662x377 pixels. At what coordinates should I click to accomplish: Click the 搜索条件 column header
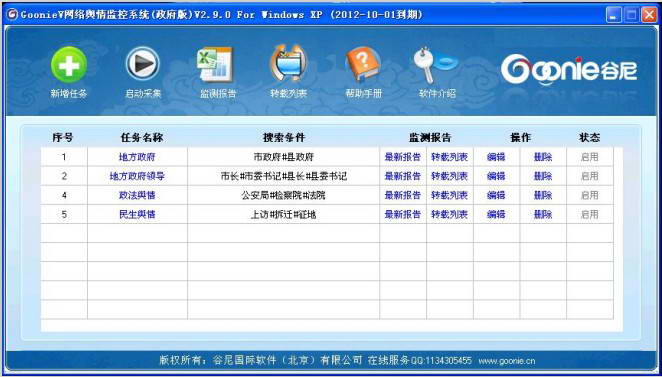284,138
